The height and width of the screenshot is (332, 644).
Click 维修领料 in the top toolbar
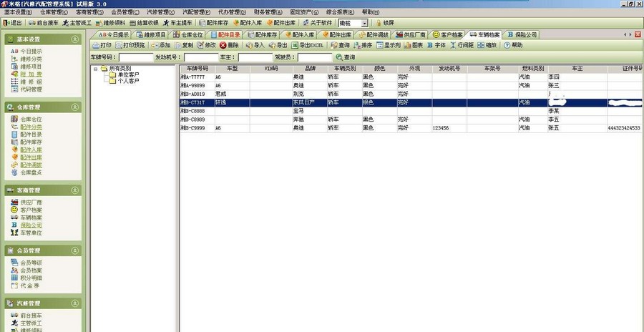[x=110, y=23]
